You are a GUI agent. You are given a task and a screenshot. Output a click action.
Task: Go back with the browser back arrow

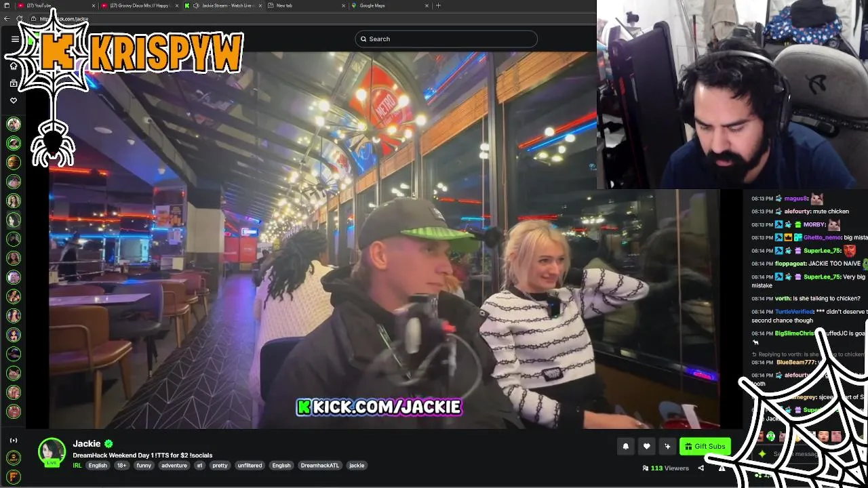click(7, 19)
